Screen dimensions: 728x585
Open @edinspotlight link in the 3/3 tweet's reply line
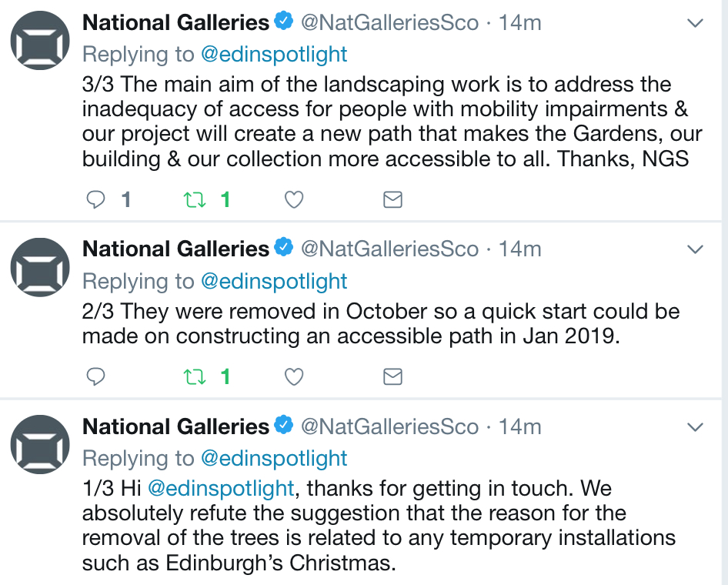[x=274, y=55]
